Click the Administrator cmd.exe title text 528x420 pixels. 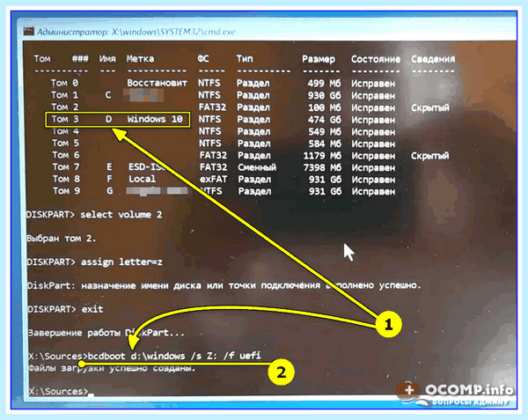(x=136, y=32)
